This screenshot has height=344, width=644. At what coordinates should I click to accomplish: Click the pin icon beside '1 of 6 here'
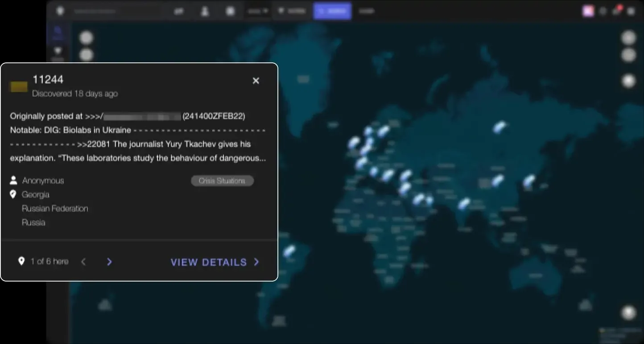[x=21, y=262]
